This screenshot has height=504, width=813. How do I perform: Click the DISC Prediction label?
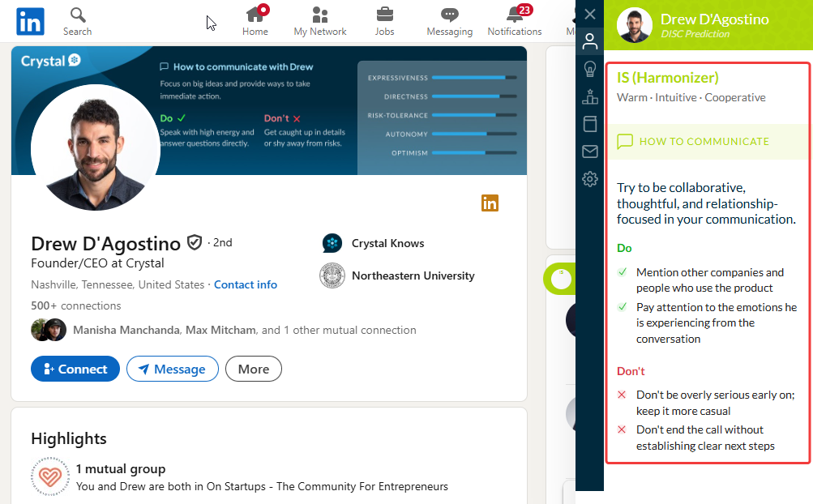coord(695,34)
